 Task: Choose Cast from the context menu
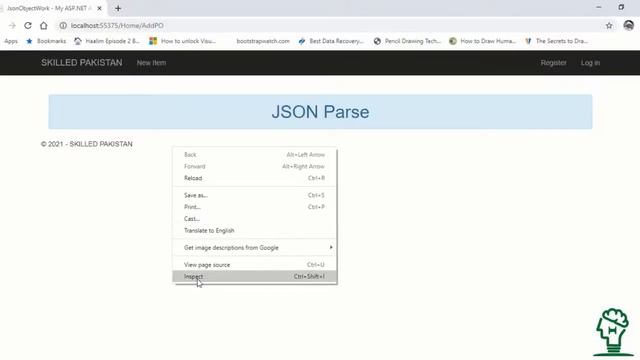[x=255, y=219]
